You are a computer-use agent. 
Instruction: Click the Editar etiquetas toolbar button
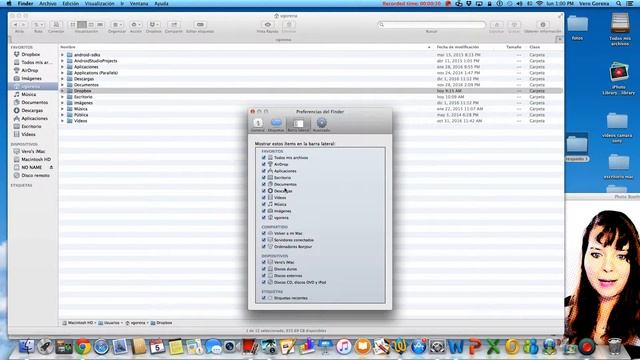click(200, 25)
